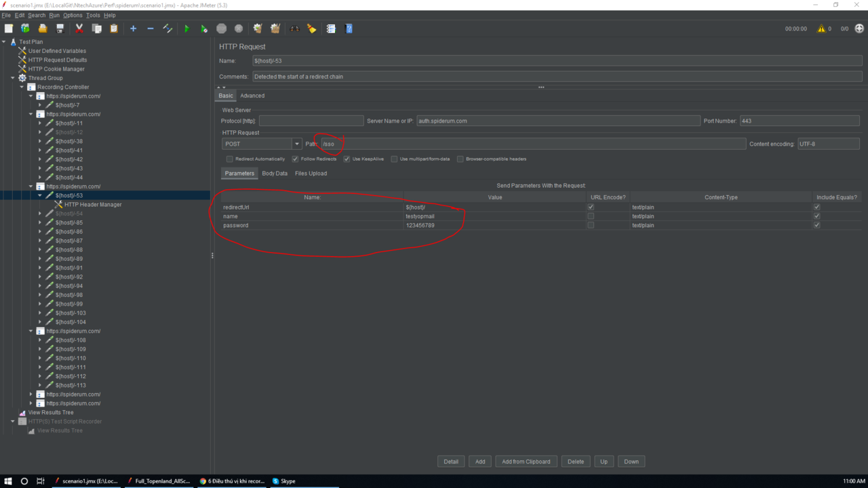Toggle Include Equals for password row
Image resolution: width=868 pixels, height=488 pixels.
point(816,225)
